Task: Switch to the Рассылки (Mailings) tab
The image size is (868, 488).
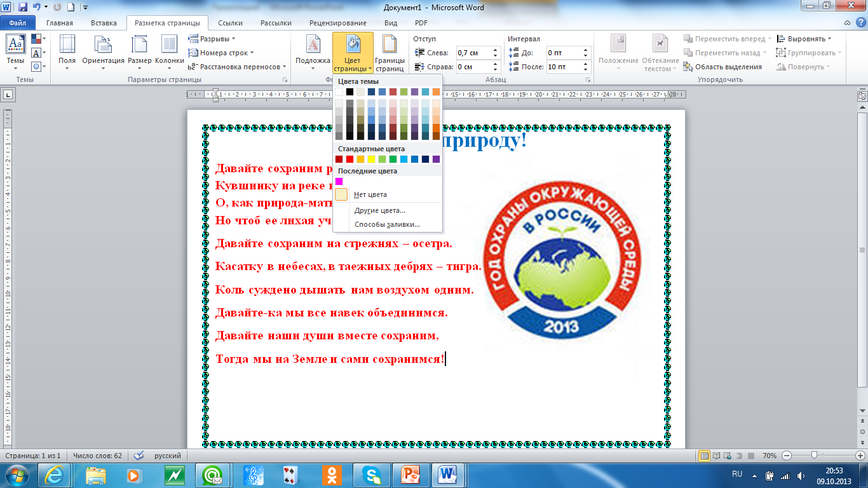Action: pos(276,23)
